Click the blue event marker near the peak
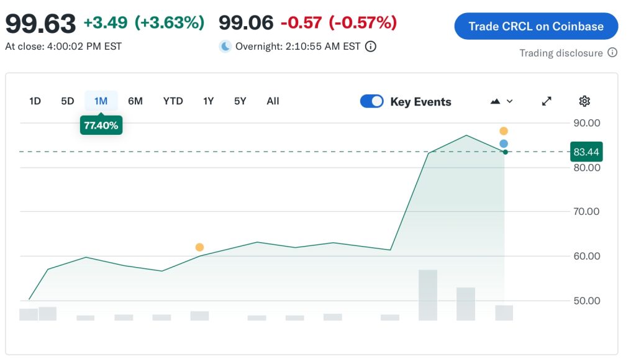This screenshot has width=636, height=364. (504, 143)
